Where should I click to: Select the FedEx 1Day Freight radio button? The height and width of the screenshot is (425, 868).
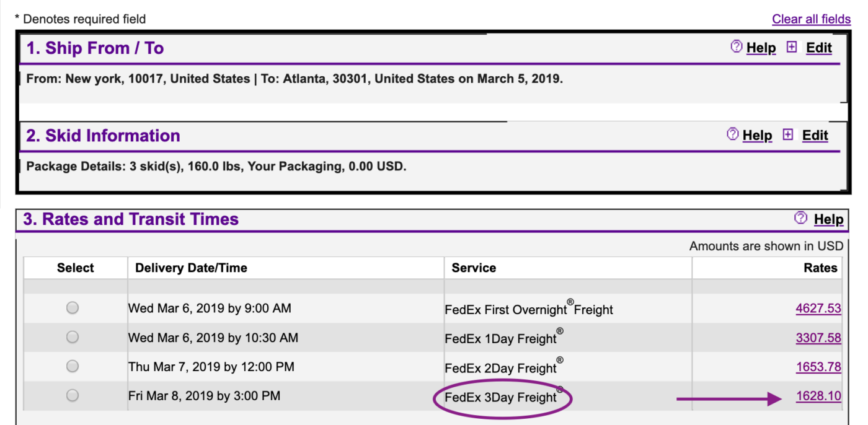click(73, 336)
